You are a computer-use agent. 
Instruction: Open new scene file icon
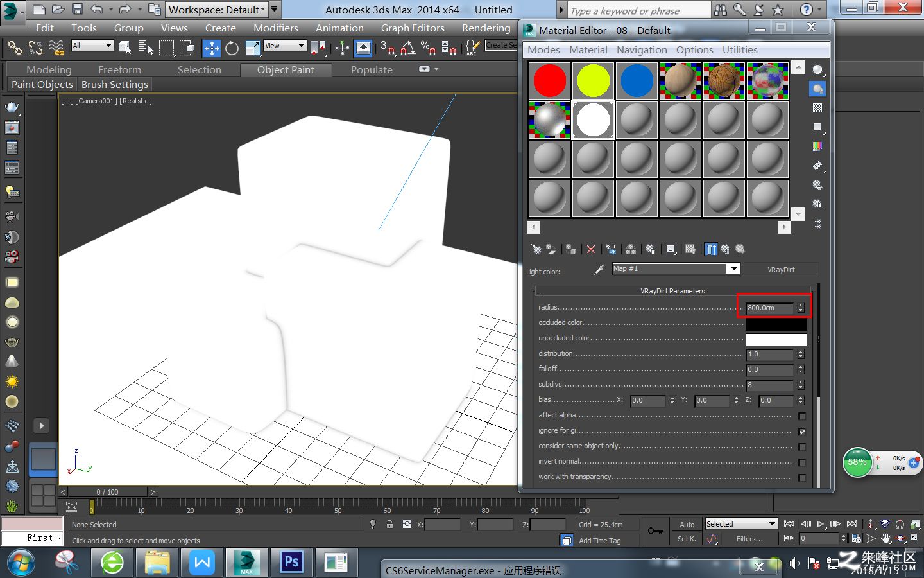(39, 10)
